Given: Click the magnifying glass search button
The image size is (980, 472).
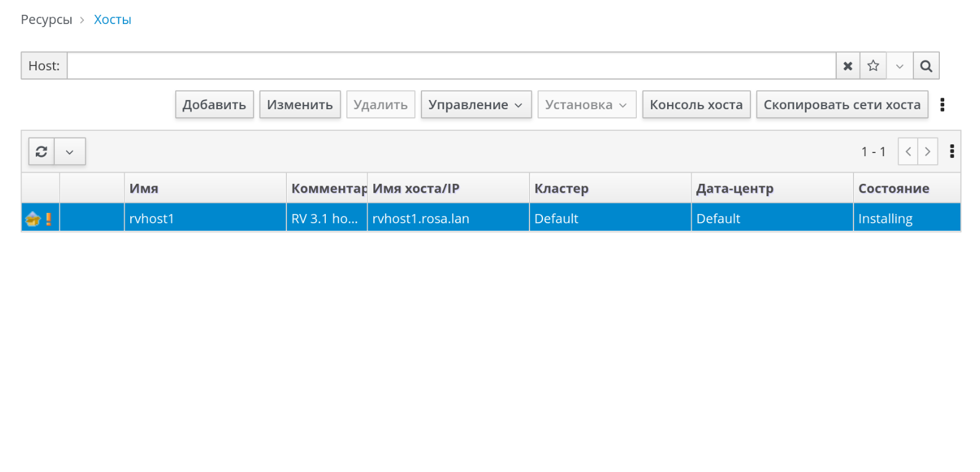Looking at the screenshot, I should [926, 66].
